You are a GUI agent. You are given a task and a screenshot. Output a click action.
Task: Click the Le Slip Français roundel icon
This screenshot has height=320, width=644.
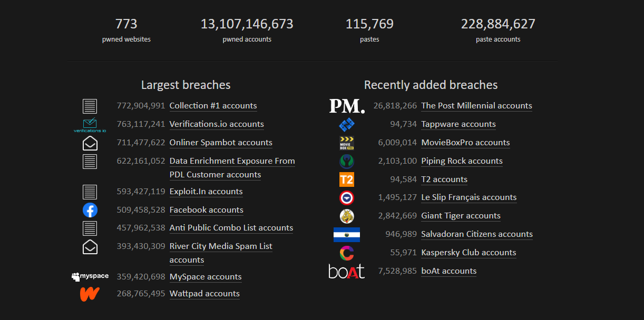point(347,197)
